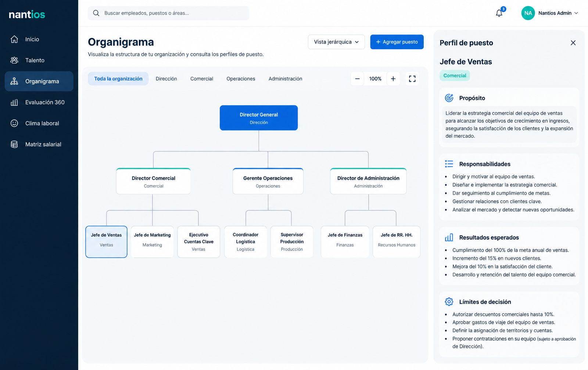Screen dimensions: 588x370
Task: Click the Agregar puesto button
Action: 397,42
